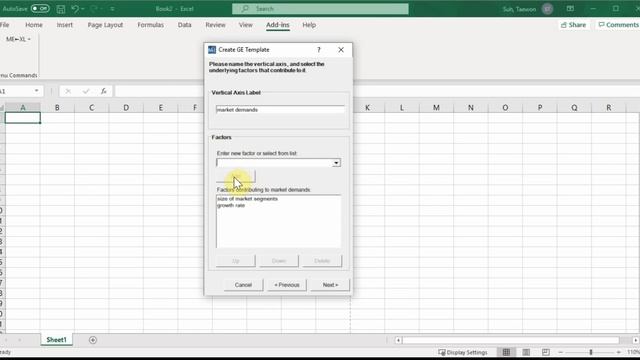640x360 pixels.
Task: Open Customize Quick Access Toolbar dropdown
Action: pos(112,9)
